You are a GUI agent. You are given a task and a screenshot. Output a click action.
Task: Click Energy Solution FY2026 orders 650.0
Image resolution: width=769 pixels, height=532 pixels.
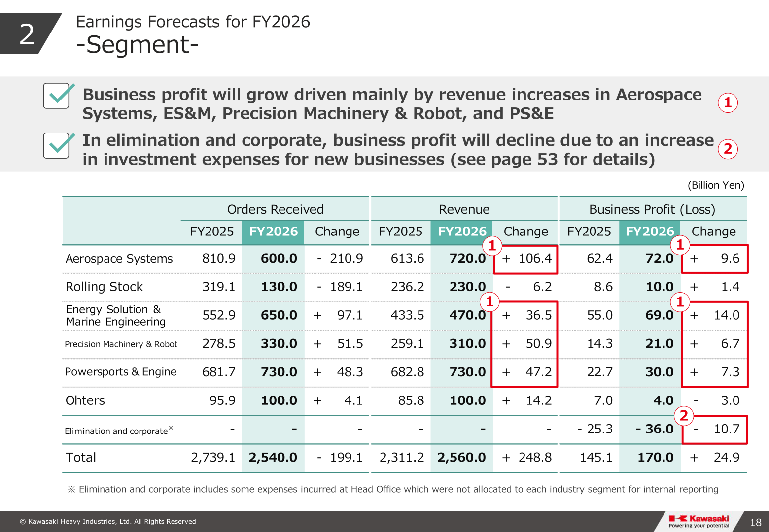pos(279,315)
